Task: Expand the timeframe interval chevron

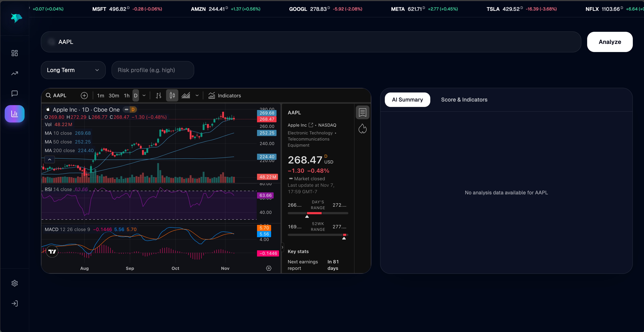Action: coord(144,96)
